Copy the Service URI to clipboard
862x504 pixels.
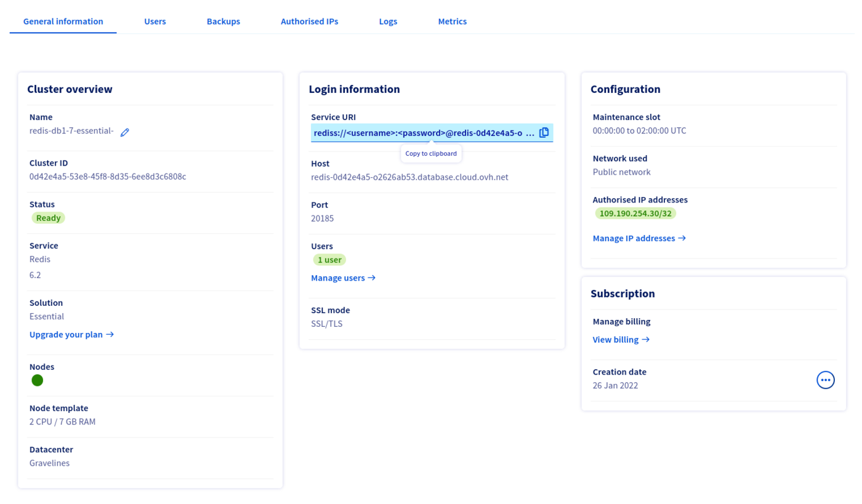pyautogui.click(x=544, y=132)
